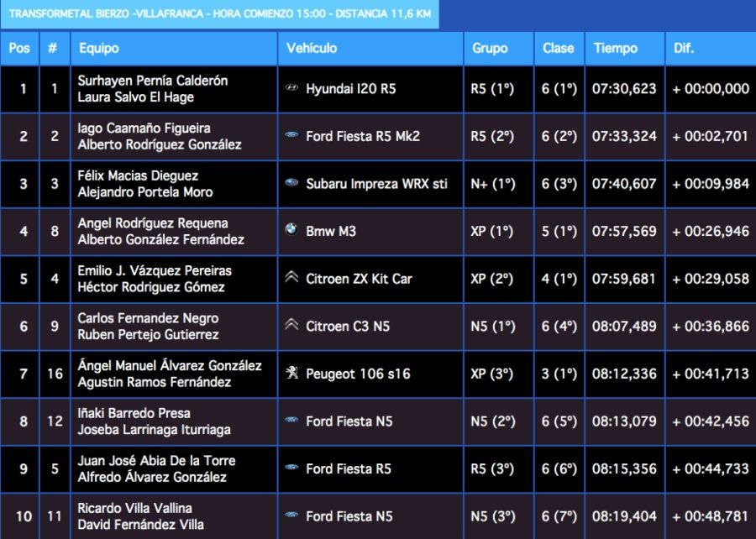Open driver Iago Caamaño Figueira
Image resolution: width=756 pixels, height=539 pixels.
[144, 128]
